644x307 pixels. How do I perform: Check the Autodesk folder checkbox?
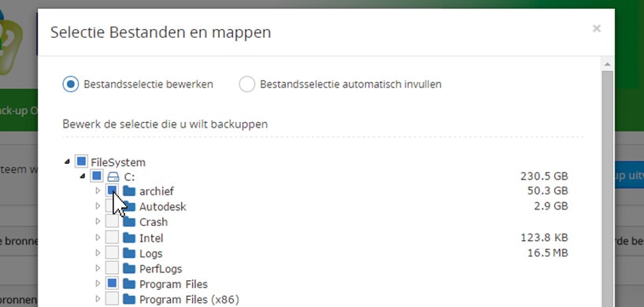[x=112, y=206]
